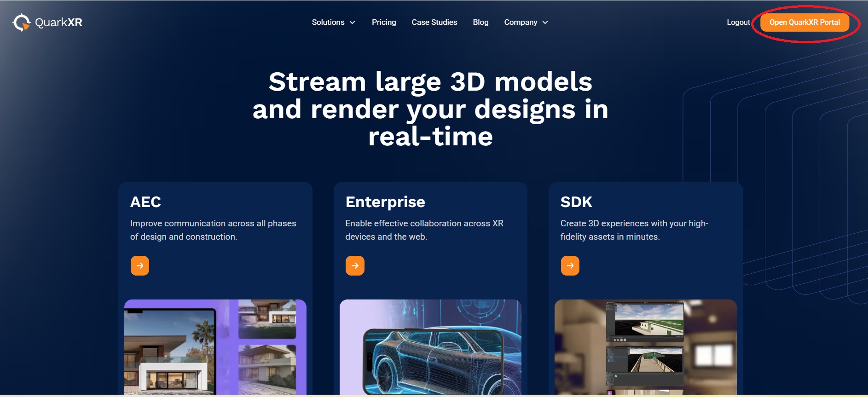Click the AEC house renderings thumbnail
This screenshot has height=397, width=868.
(215, 347)
